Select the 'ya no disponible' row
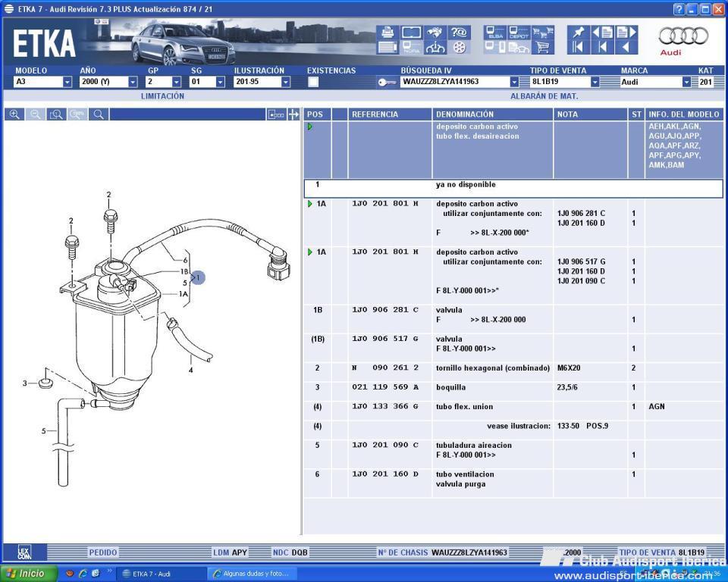Screen dimensions: 728x582 point(513,189)
